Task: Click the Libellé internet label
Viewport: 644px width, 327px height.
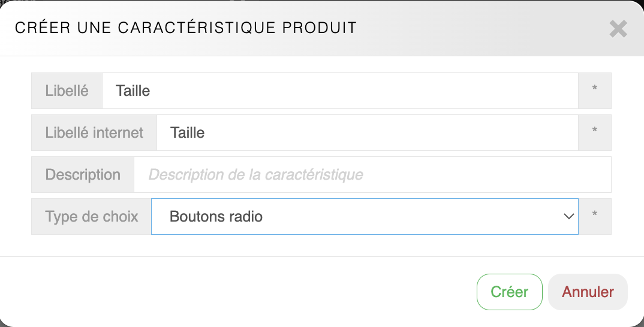Action: [94, 133]
